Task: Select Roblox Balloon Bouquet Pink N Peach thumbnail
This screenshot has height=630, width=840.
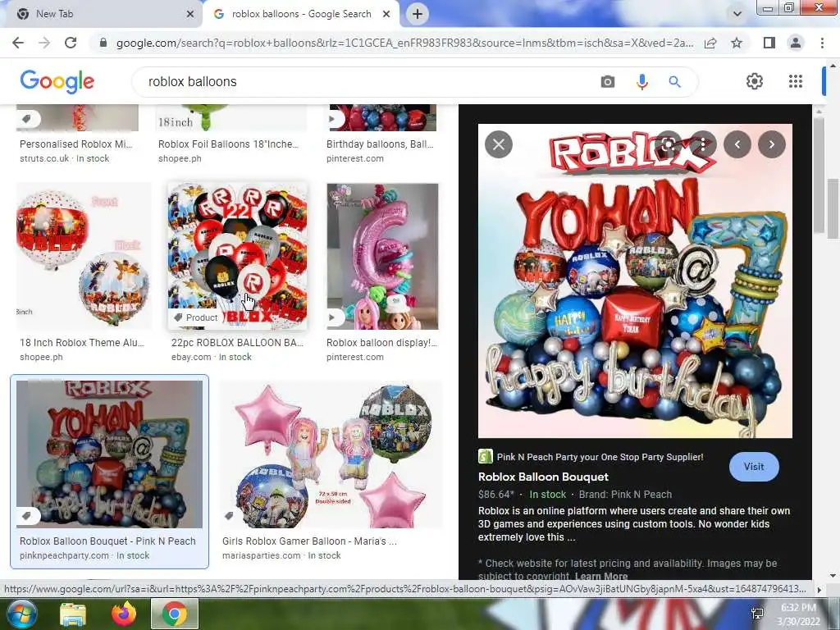Action: click(x=110, y=454)
